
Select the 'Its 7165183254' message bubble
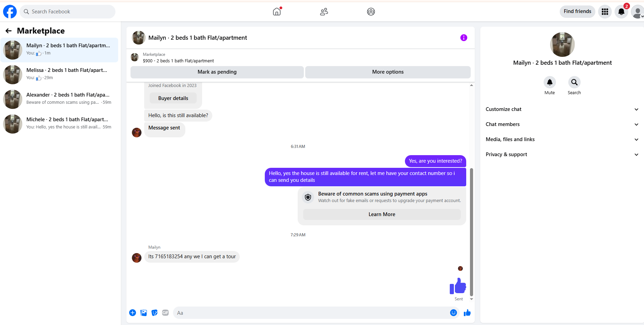192,257
